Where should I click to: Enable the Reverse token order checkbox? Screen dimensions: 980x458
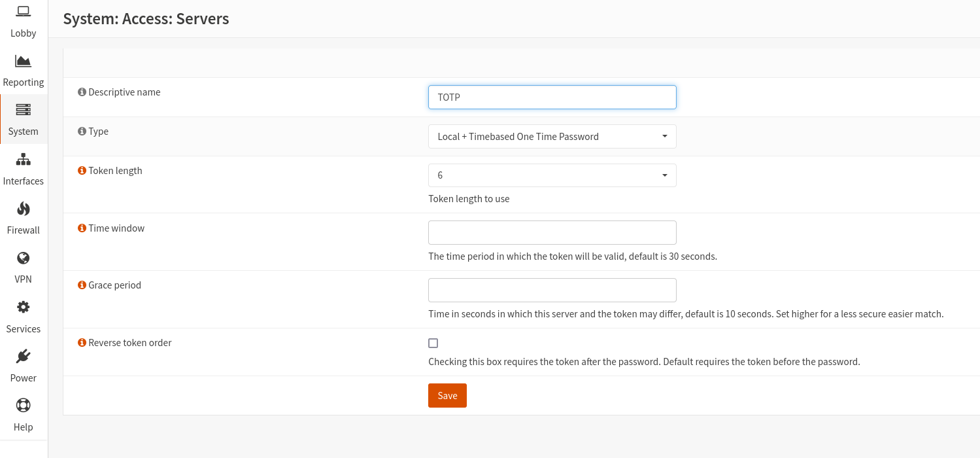click(433, 343)
